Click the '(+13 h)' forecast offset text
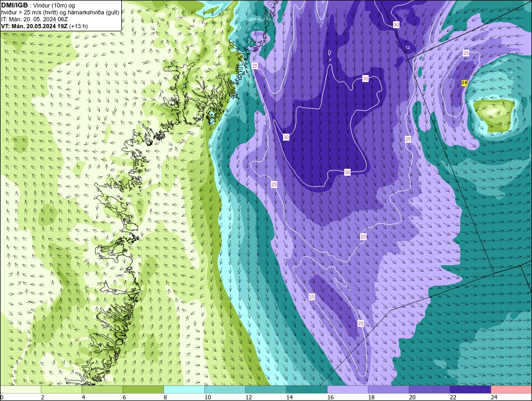The width and height of the screenshot is (532, 401). click(78, 26)
